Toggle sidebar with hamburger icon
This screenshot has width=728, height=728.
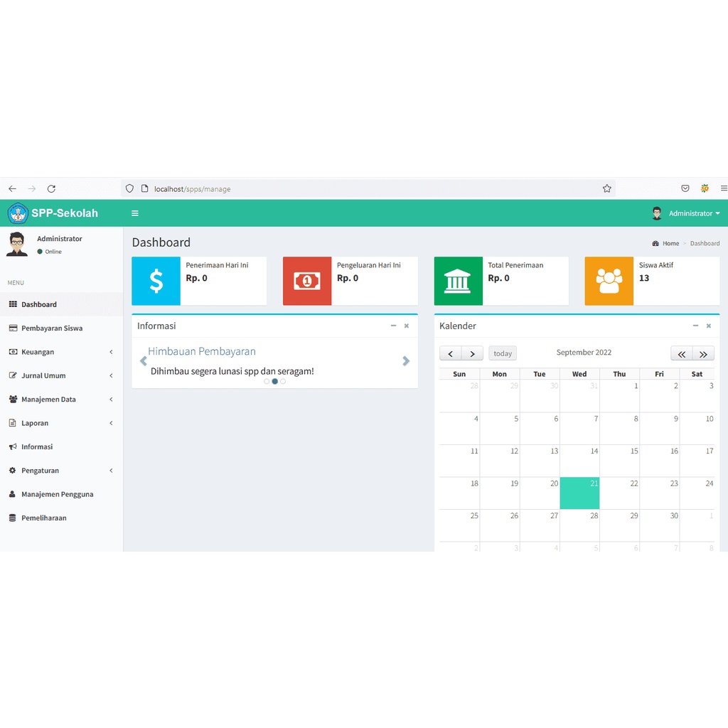coord(135,213)
